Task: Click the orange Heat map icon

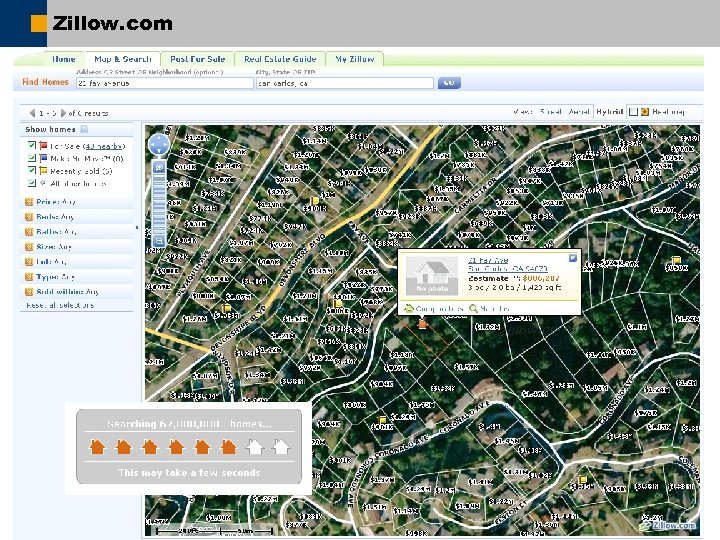Action: (645, 112)
